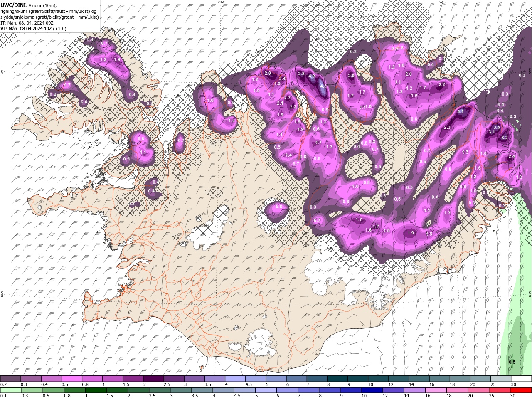Click the 4.3 precipitation value on the map

coord(324,86)
